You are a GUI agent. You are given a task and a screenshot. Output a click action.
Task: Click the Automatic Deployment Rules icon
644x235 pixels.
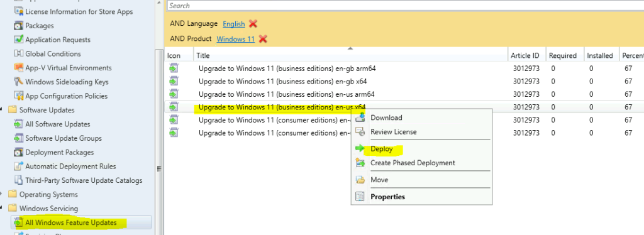[x=18, y=166]
